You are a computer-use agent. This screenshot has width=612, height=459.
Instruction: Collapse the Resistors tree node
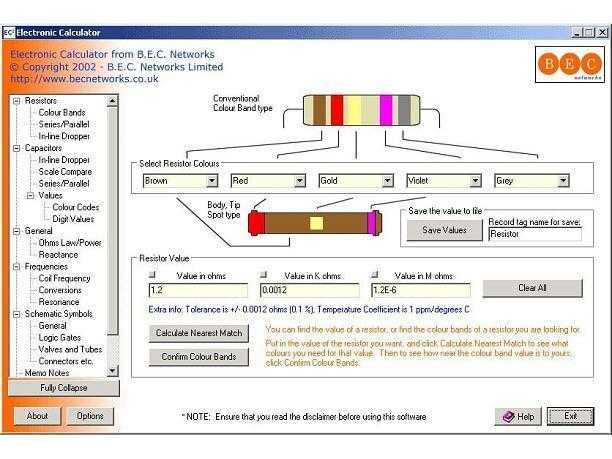tap(16, 101)
